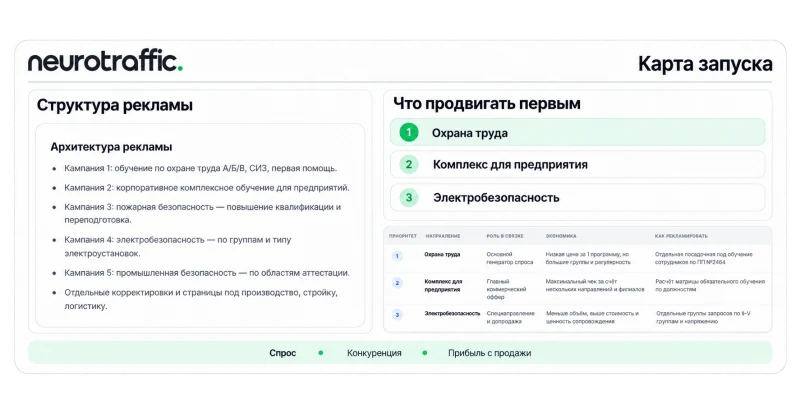Click the neurotraffic logo
The image size is (800, 400).
click(105, 62)
